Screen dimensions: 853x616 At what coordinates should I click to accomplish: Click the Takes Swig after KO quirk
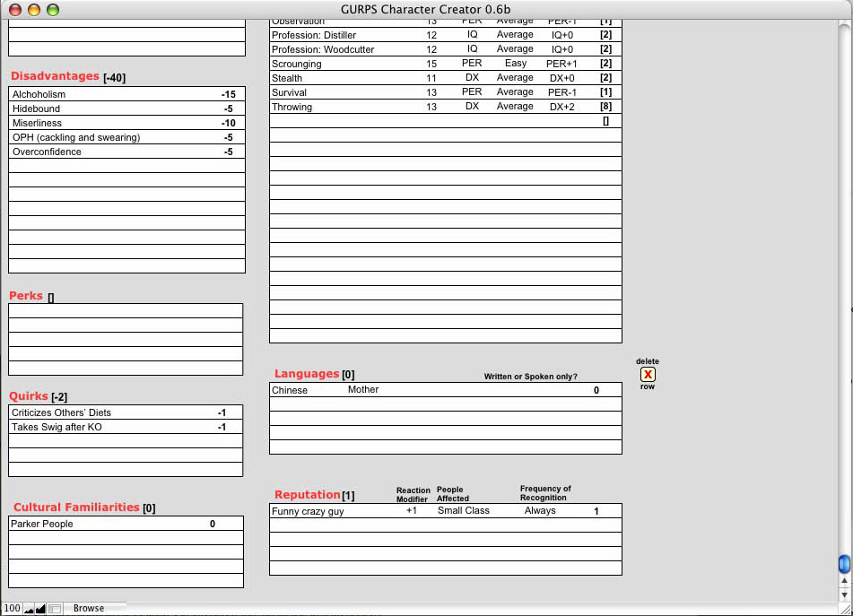pyautogui.click(x=57, y=427)
